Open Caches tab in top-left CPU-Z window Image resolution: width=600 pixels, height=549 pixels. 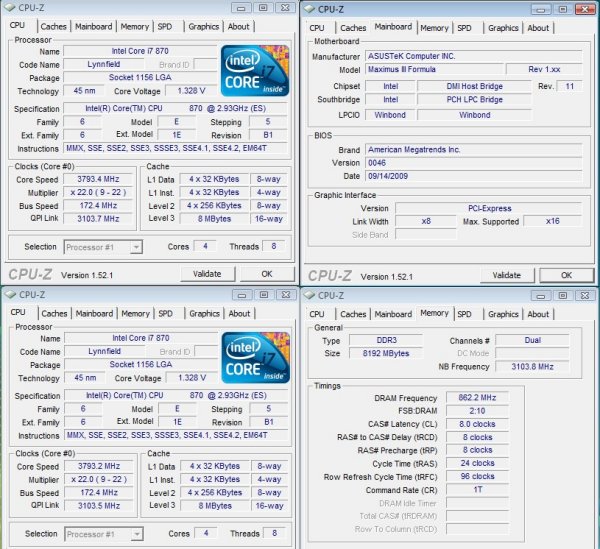point(53,26)
